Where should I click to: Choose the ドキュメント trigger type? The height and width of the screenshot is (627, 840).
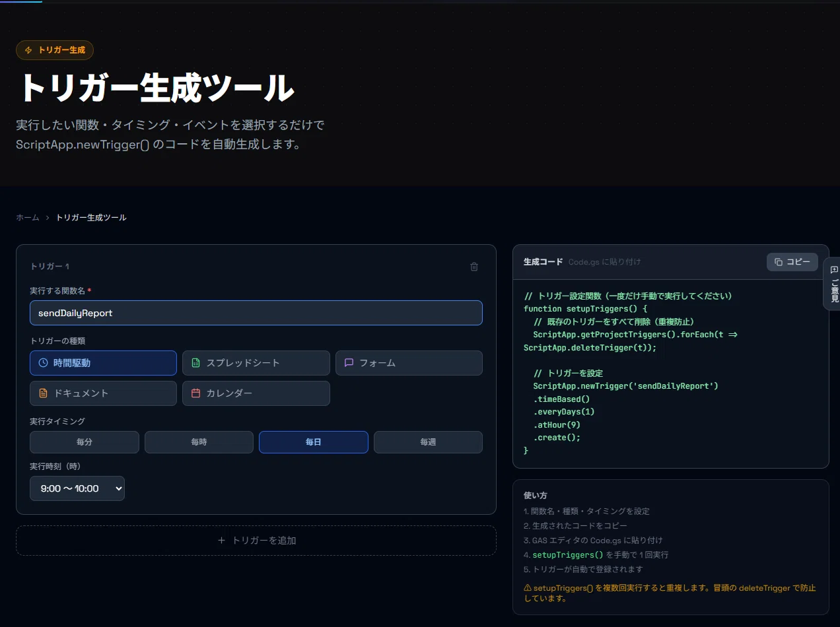[104, 393]
